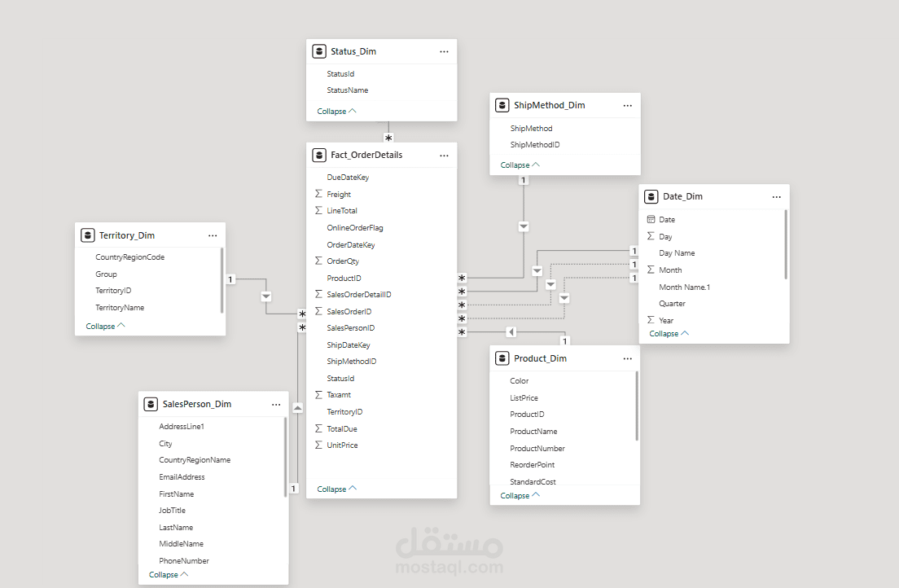Click the Product_Dim field list scrollbar
The height and width of the screenshot is (588, 899).
coord(637,407)
